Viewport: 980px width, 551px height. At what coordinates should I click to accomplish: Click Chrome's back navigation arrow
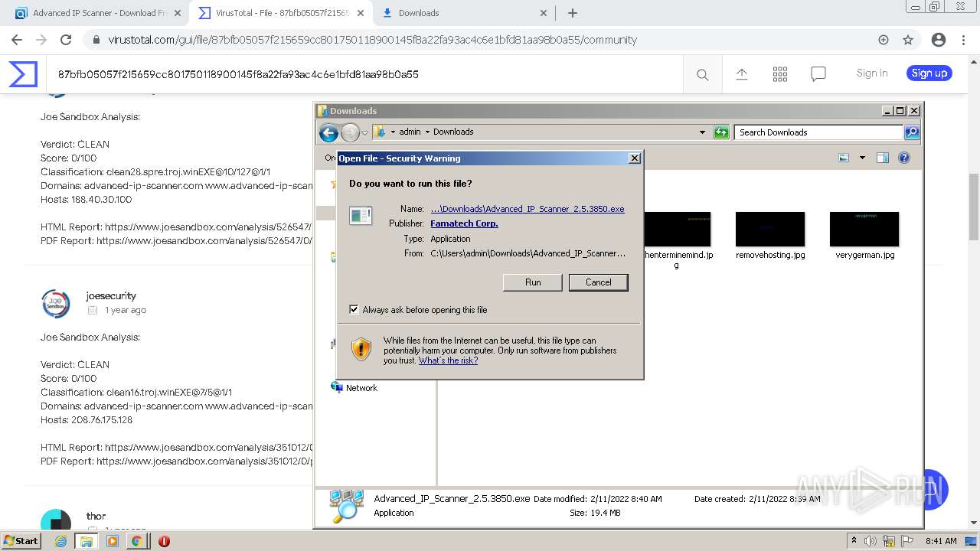[x=17, y=40]
